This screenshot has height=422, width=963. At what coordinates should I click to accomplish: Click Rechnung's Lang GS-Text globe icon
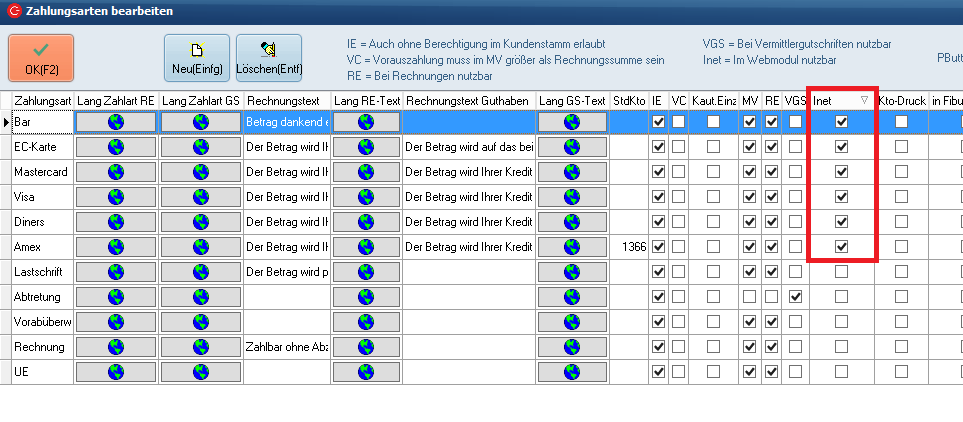(x=571, y=347)
